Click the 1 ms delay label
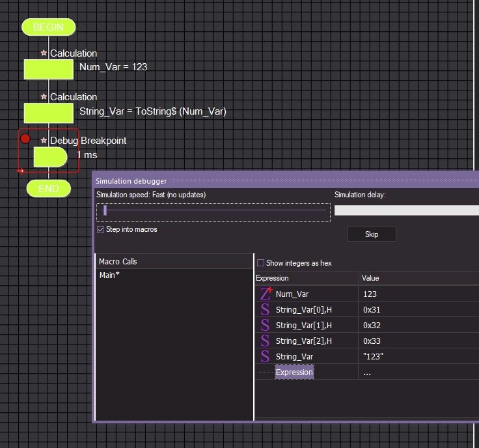Image resolution: width=479 pixels, height=448 pixels. 87,154
